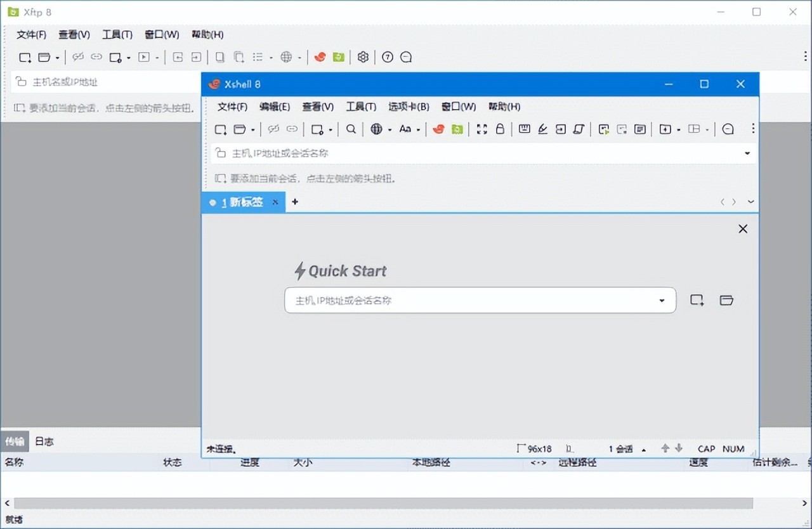Open the Xshell 编辑(E) menu
This screenshot has width=812, height=529.
click(275, 107)
